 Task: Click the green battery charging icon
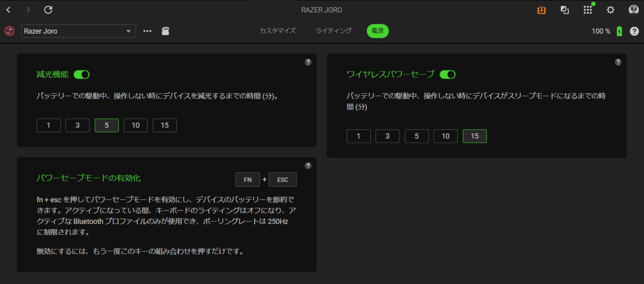(619, 31)
